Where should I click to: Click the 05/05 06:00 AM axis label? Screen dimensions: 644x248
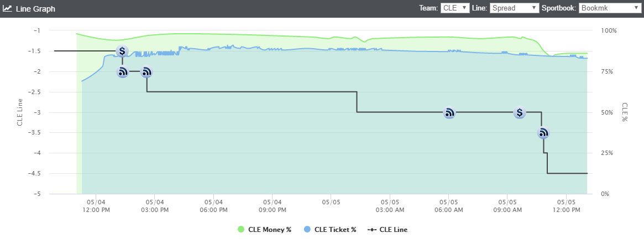pyautogui.click(x=448, y=206)
